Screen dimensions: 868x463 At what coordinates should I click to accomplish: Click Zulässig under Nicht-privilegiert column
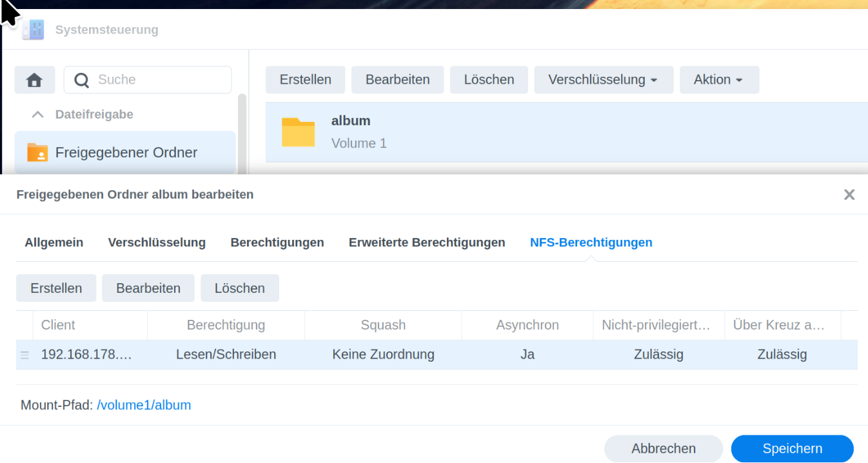[x=658, y=355]
